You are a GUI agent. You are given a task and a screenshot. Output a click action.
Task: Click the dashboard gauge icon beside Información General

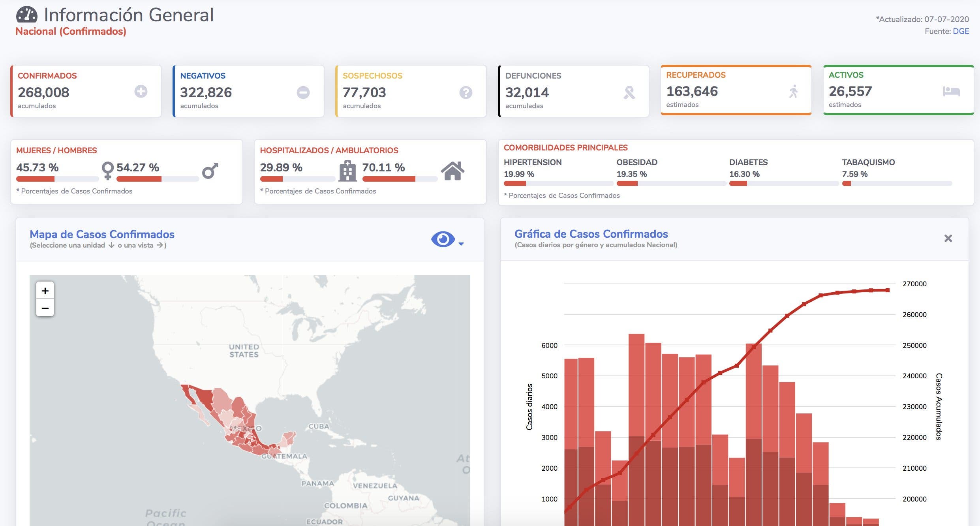pos(26,15)
